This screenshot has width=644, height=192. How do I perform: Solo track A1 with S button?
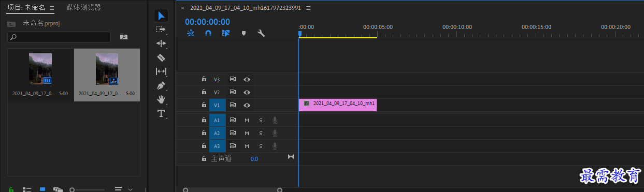pyautogui.click(x=261, y=120)
